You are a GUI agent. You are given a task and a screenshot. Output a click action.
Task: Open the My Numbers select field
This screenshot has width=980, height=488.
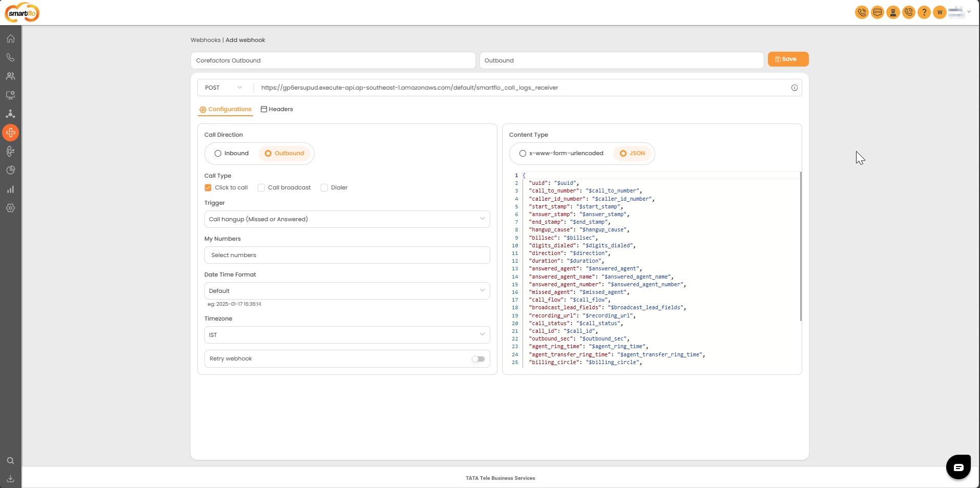click(347, 255)
